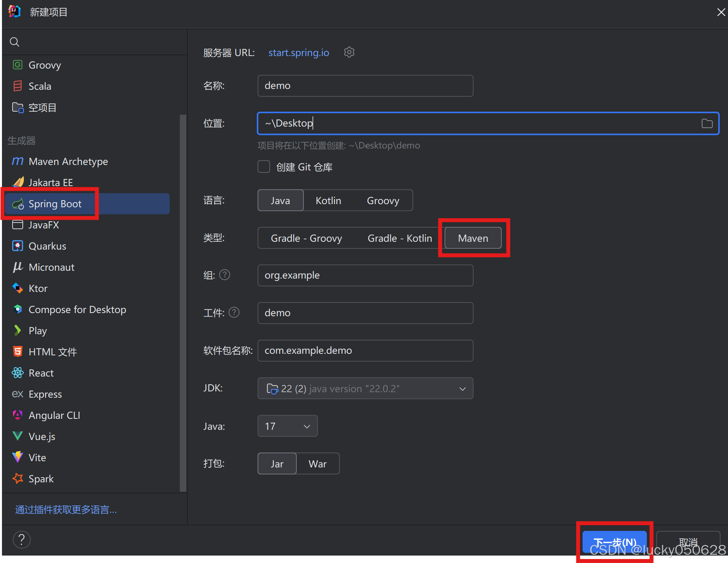Select Java as the language
Viewport: 728px width, 563px height.
pyautogui.click(x=280, y=200)
